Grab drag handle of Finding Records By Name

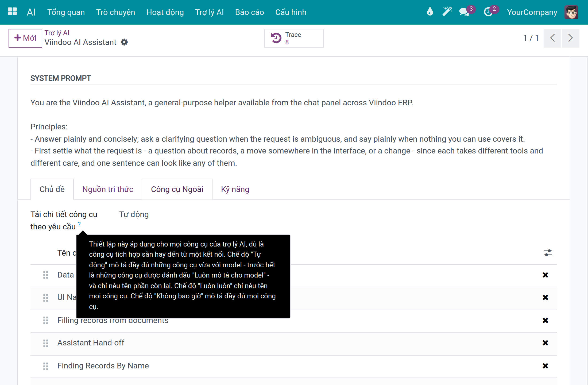point(46,366)
